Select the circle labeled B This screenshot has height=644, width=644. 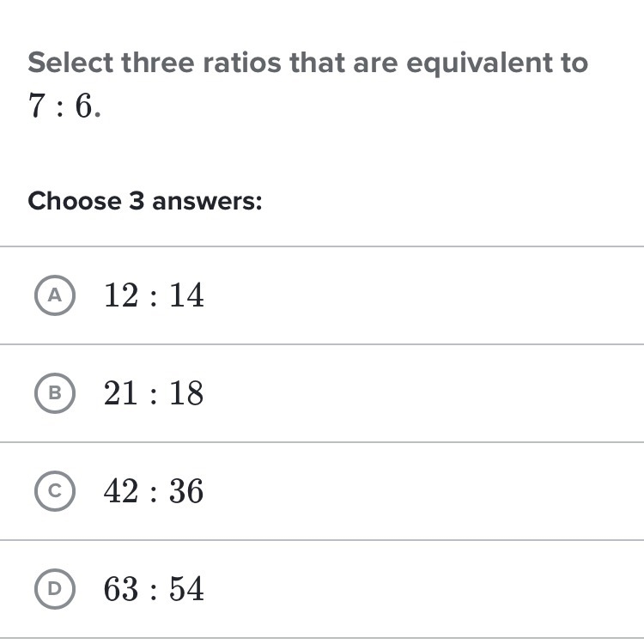pyautogui.click(x=55, y=393)
